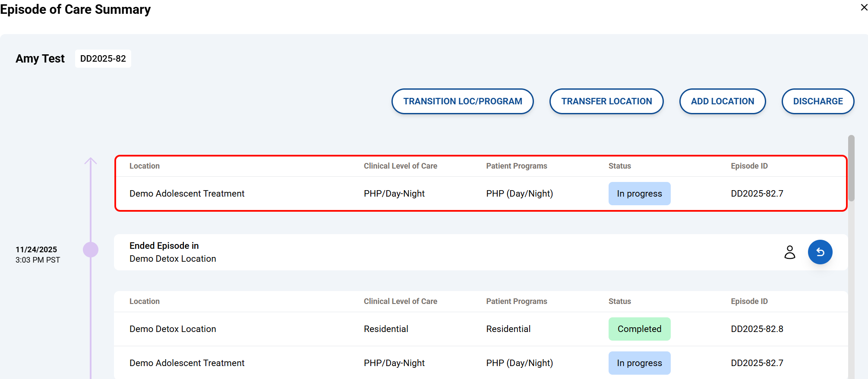Click the vertical scrollbar thumb
This screenshot has width=868, height=379.
[x=851, y=168]
